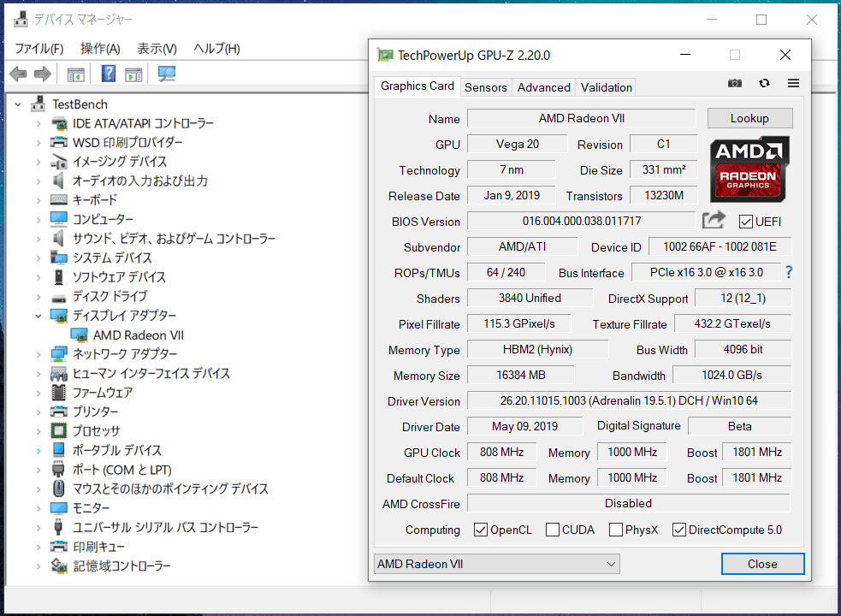
Task: Collapse the ディスプレイ アダプター node
Action: (38, 316)
